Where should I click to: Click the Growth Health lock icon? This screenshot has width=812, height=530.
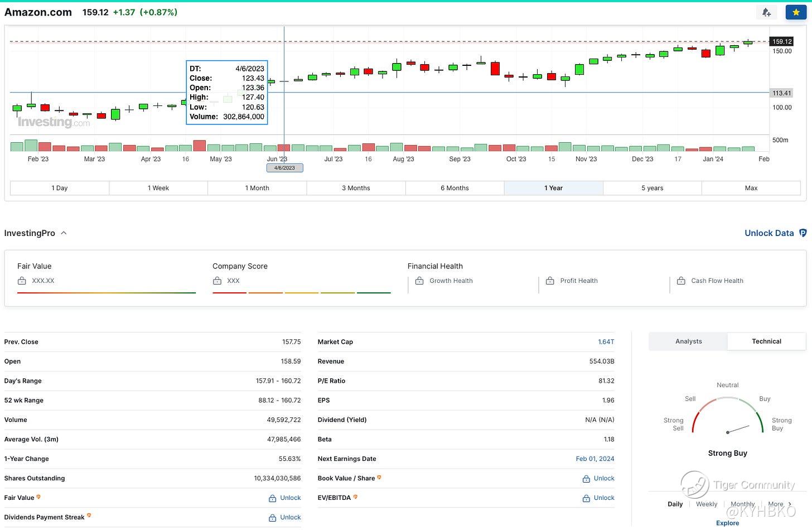coord(419,281)
